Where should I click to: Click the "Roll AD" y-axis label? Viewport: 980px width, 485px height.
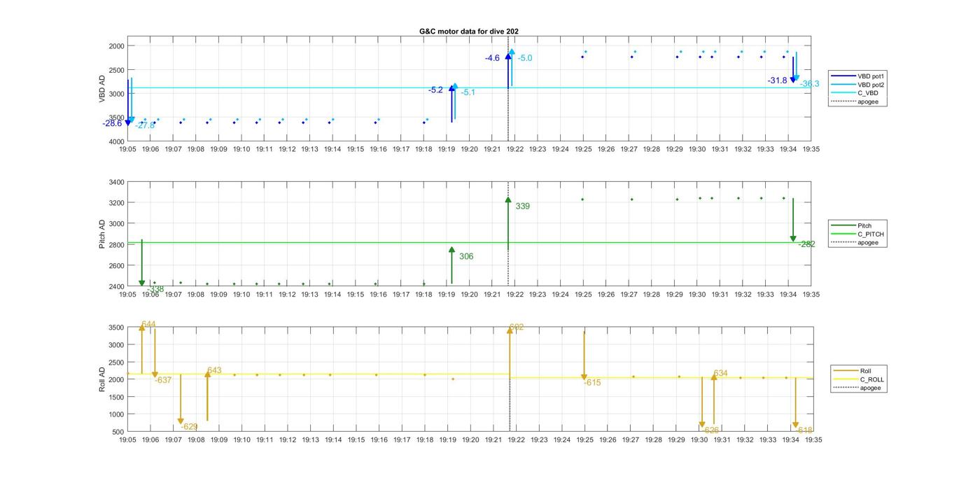coord(102,379)
